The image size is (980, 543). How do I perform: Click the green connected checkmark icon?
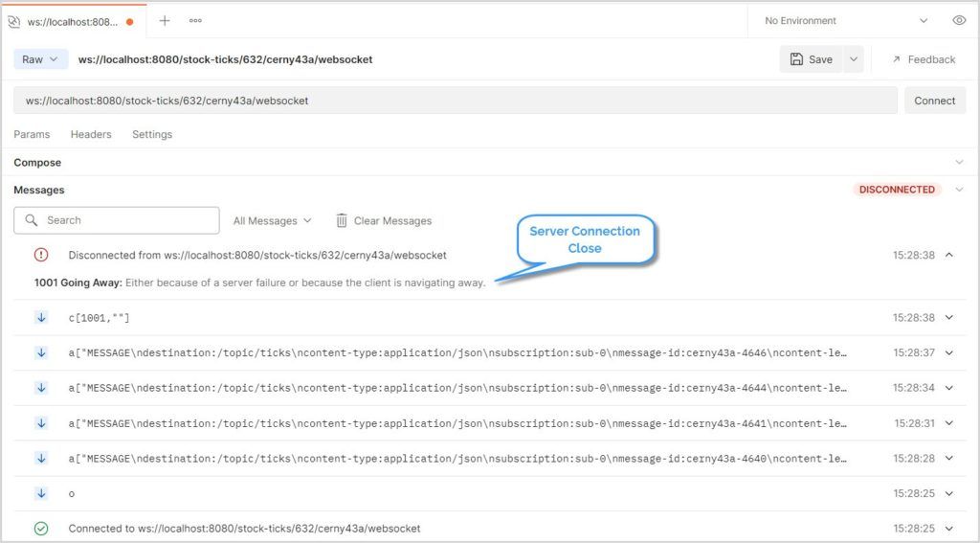[41, 528]
